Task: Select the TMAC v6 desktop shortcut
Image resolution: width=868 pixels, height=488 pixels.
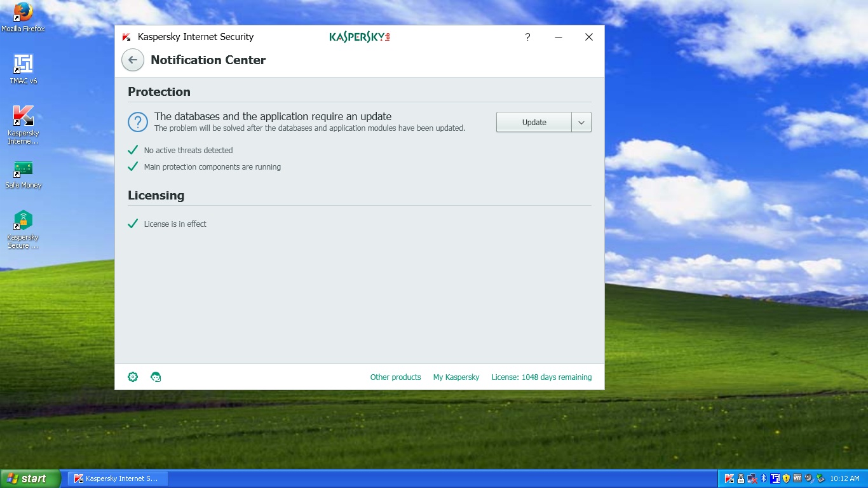Action: (x=24, y=69)
